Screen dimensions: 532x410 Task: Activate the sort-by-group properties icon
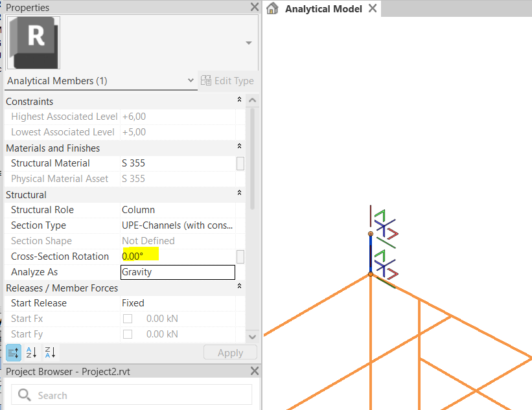pos(14,352)
